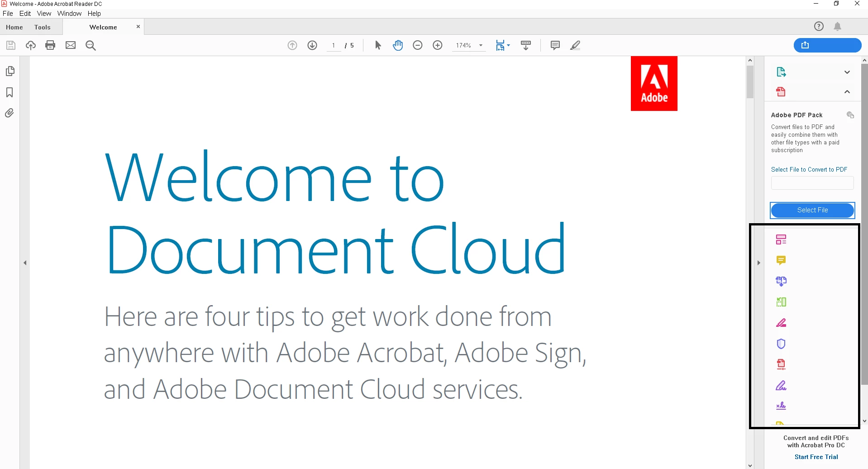Open notifications bell icon
The width and height of the screenshot is (868, 469).
(838, 27)
